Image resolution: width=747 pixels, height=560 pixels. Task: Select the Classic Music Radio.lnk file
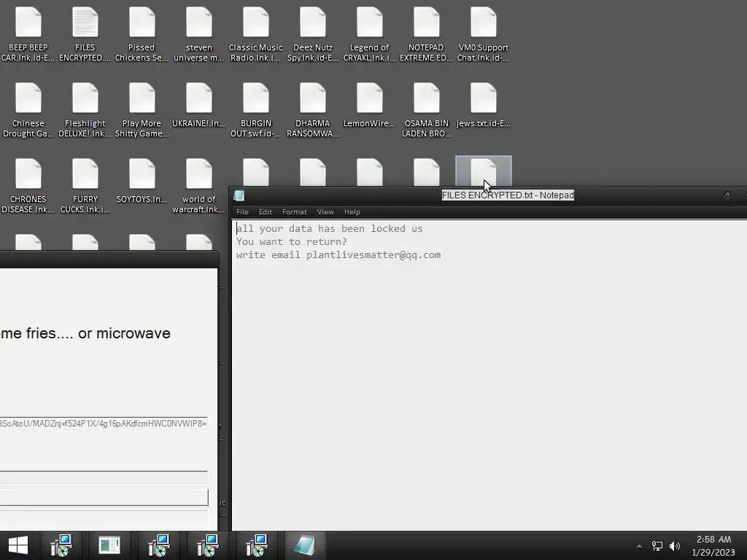pos(256,35)
